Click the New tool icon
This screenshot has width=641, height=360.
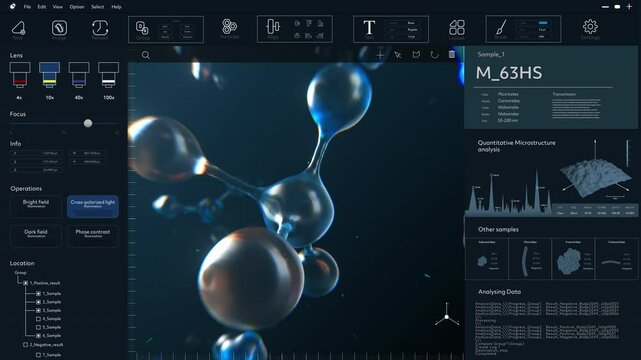click(18, 28)
